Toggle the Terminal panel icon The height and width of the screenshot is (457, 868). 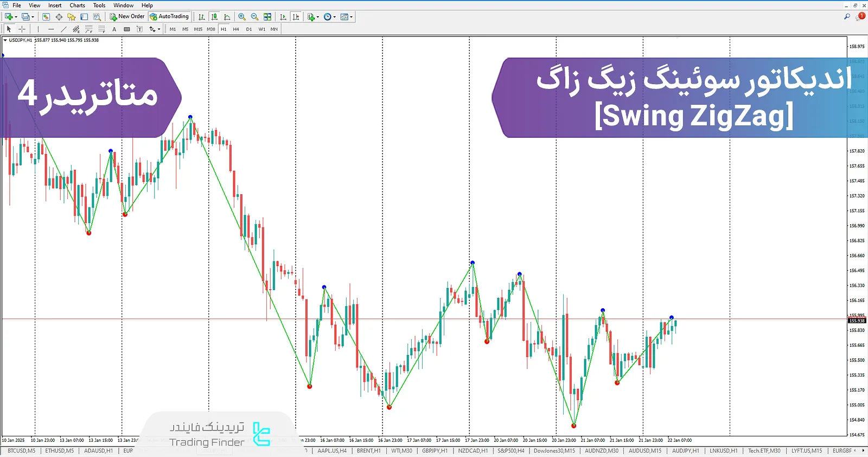[x=84, y=17]
